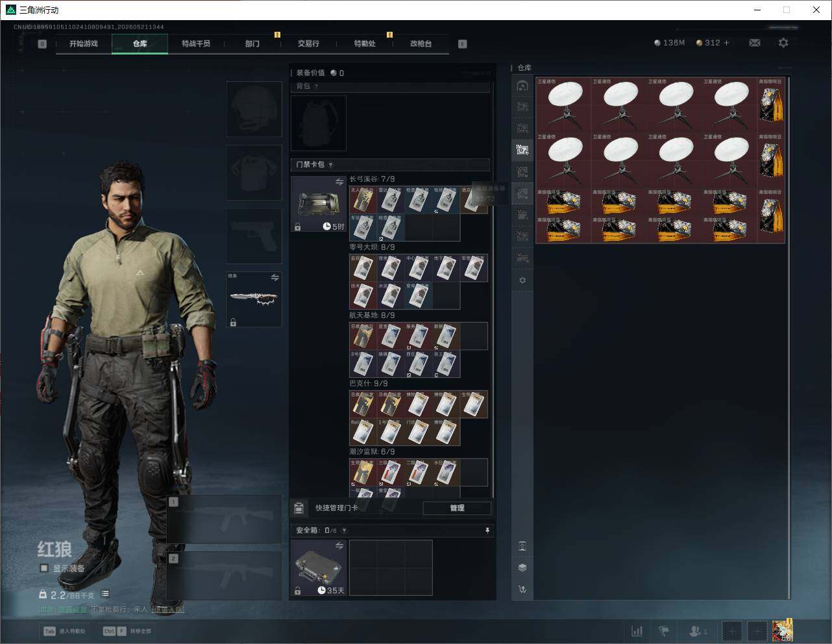Click the swap icon on keycard case
The width and height of the screenshot is (832, 644).
(339, 182)
